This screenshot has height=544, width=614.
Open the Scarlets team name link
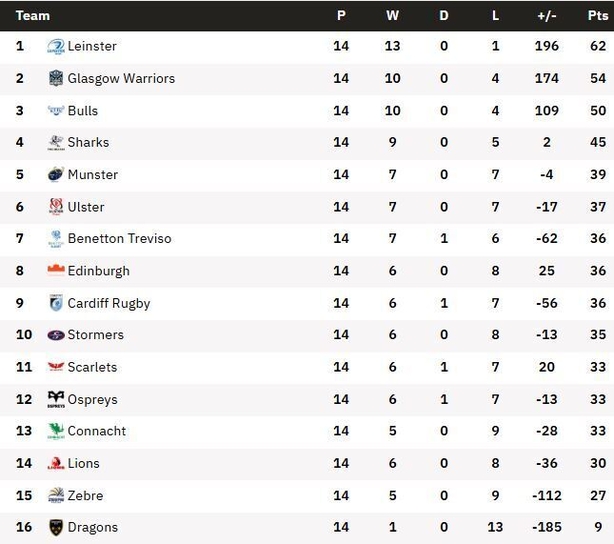[92, 367]
